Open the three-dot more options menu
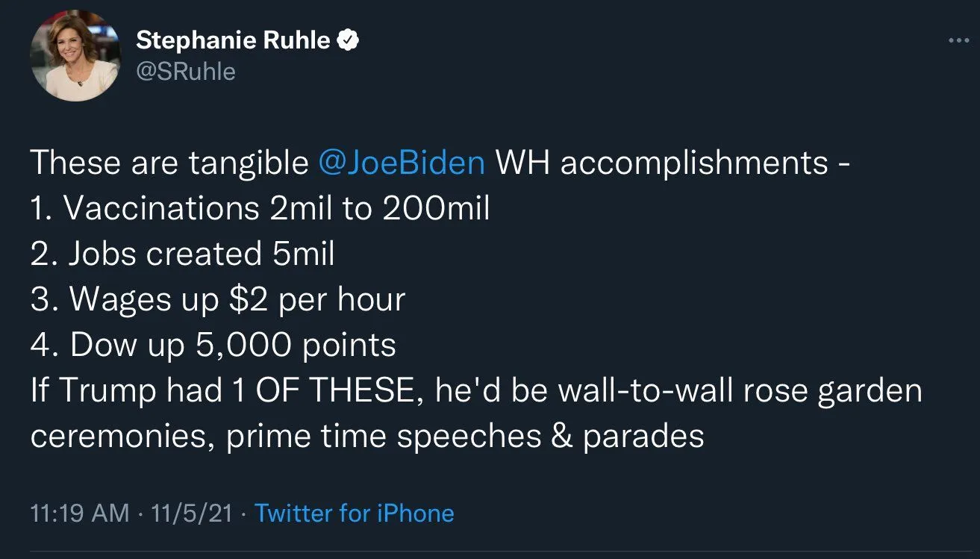 (958, 41)
